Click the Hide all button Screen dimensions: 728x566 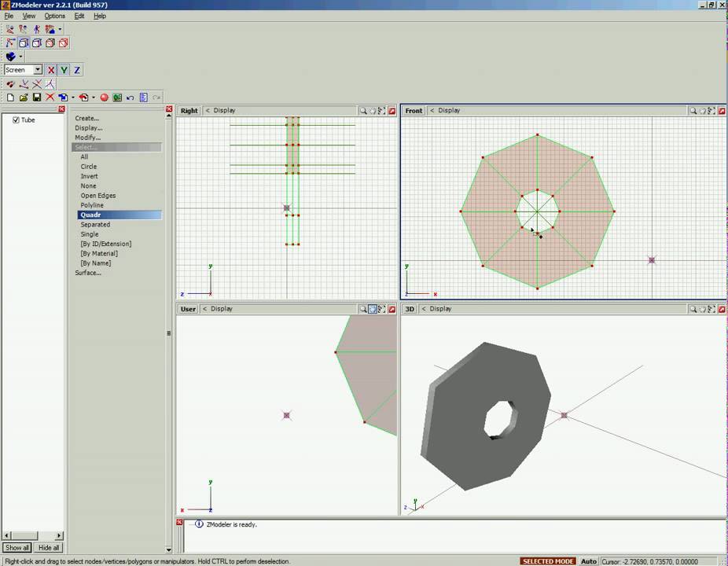point(49,548)
